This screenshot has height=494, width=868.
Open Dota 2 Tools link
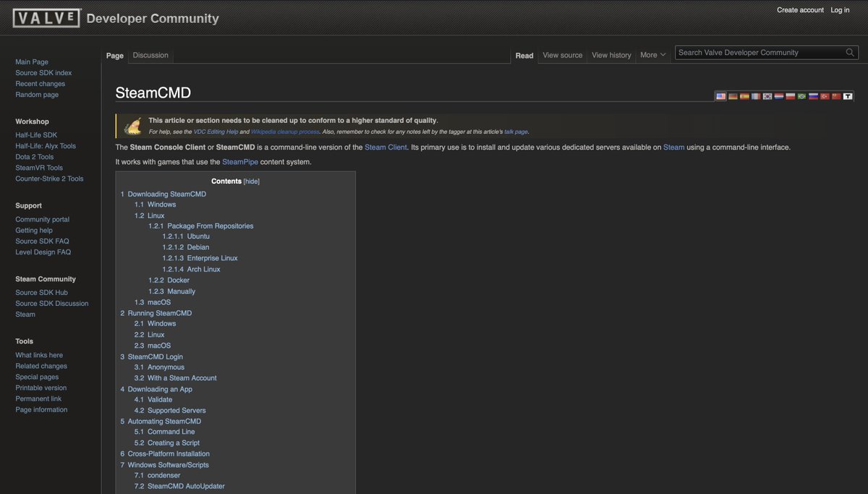35,157
